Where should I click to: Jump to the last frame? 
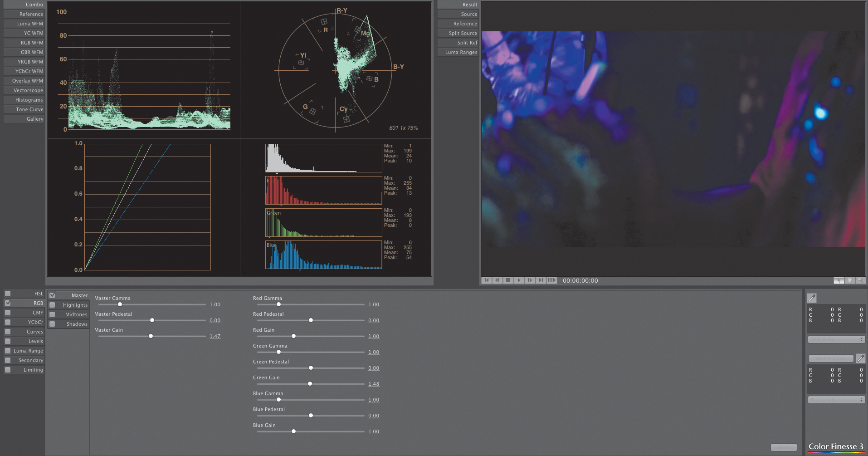click(541, 280)
